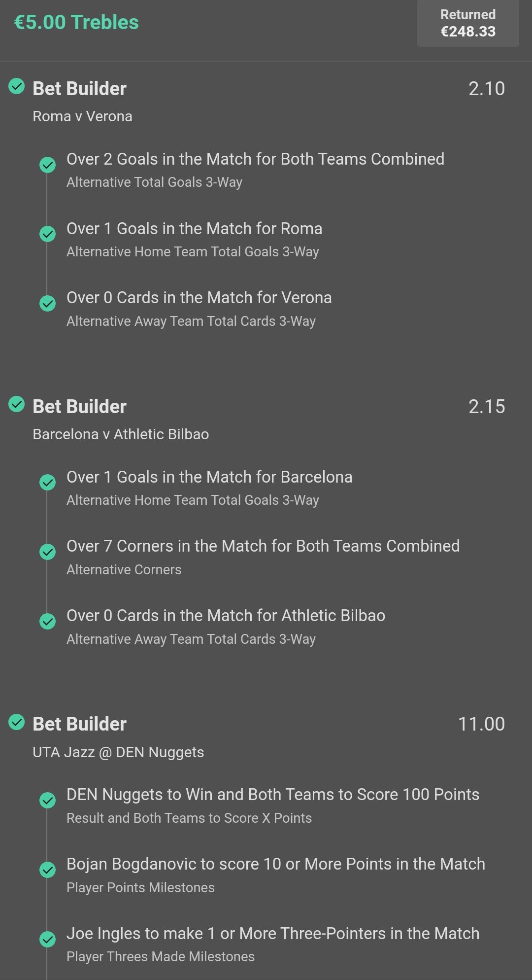Tap the €5.00 Trebles heading

(76, 22)
